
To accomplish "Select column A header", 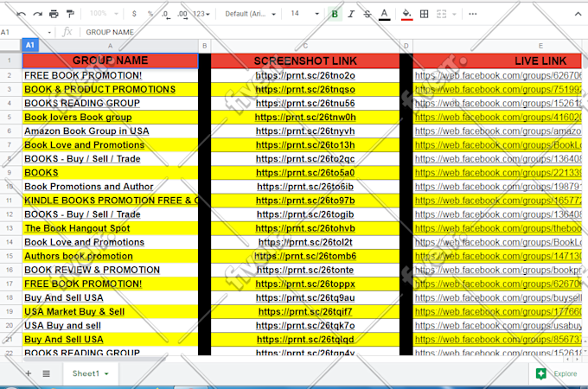I will [x=110, y=46].
